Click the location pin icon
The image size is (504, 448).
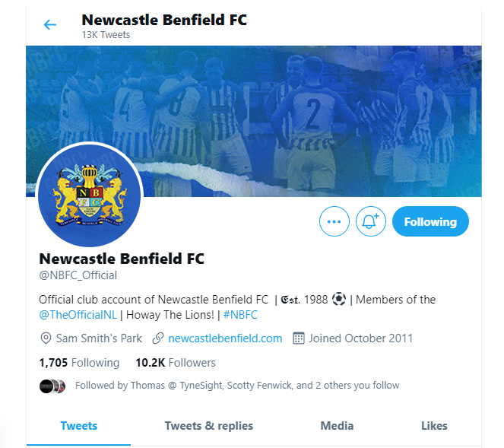(46, 338)
